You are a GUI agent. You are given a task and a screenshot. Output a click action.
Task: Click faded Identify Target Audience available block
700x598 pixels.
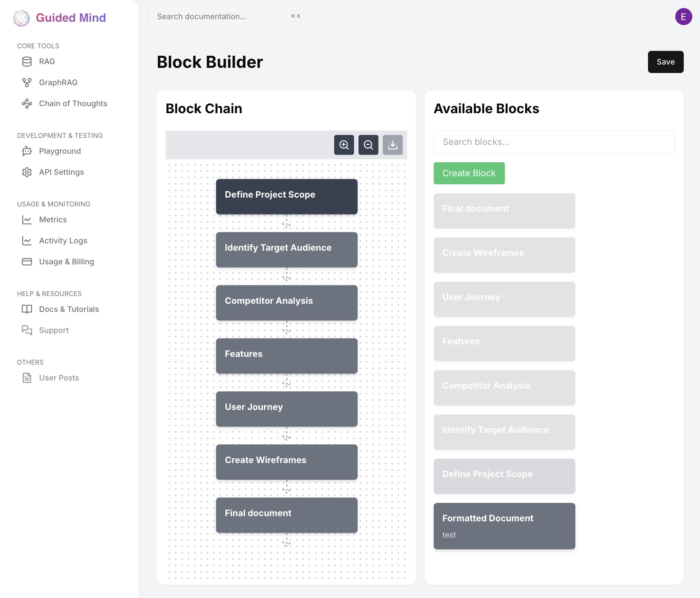tap(504, 432)
